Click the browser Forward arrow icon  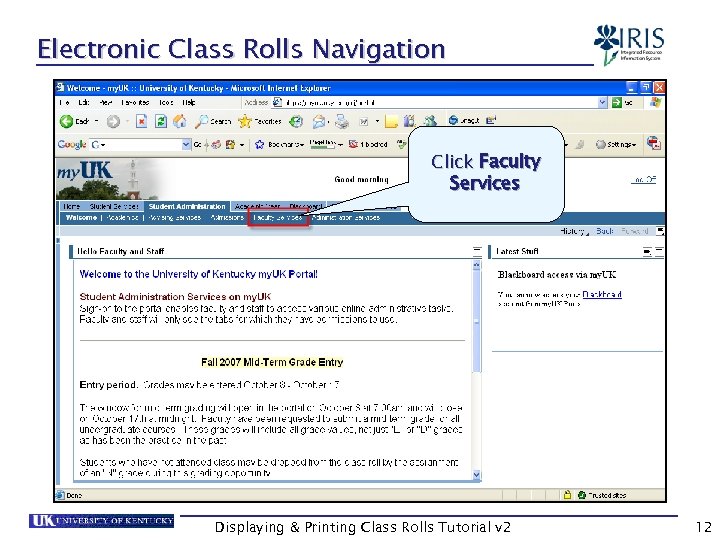tap(113, 121)
